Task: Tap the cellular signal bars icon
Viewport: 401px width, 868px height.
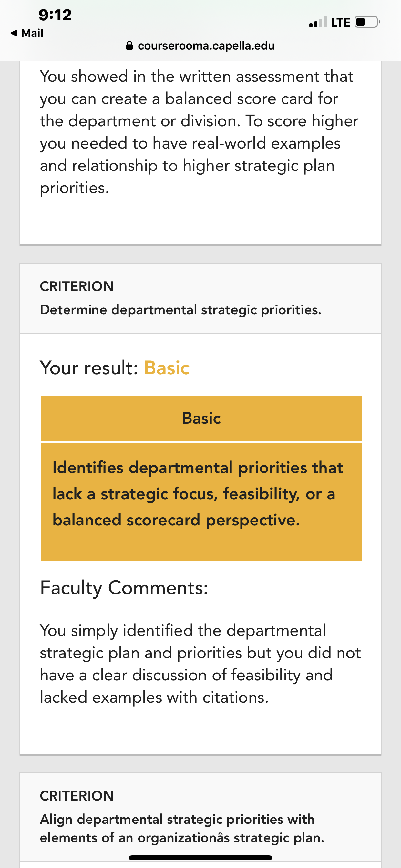Action: pos(318,22)
